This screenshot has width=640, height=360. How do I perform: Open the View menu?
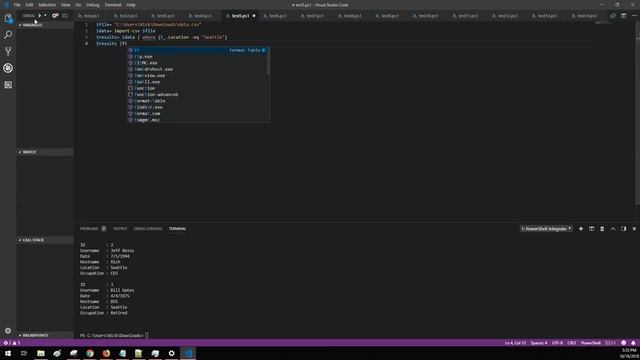66,5
